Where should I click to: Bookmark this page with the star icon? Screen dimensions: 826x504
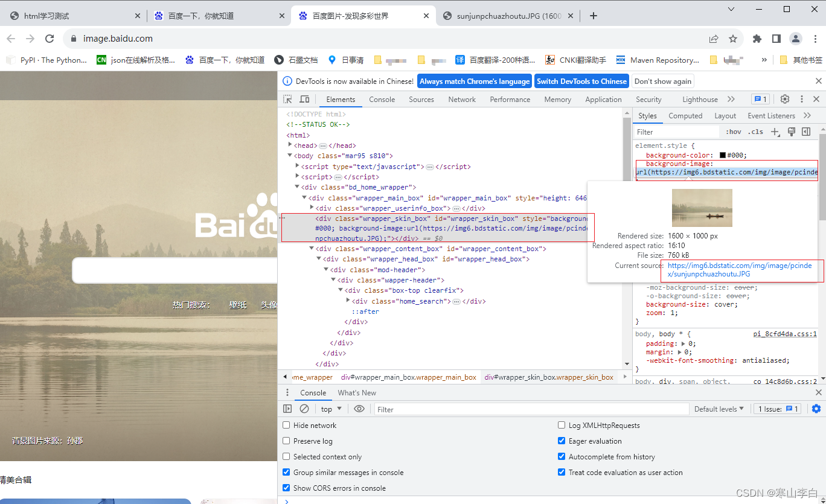pyautogui.click(x=733, y=39)
